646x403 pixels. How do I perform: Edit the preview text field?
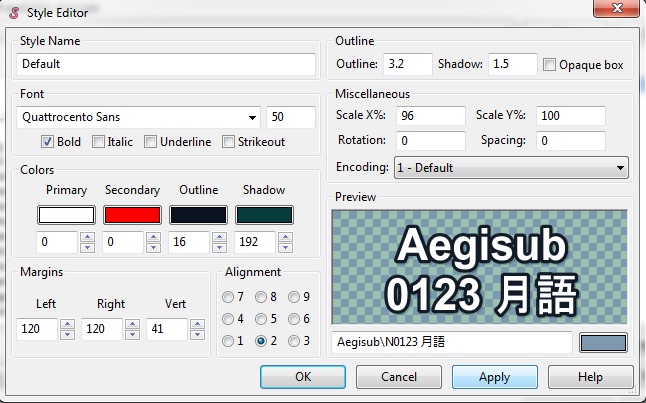click(452, 342)
